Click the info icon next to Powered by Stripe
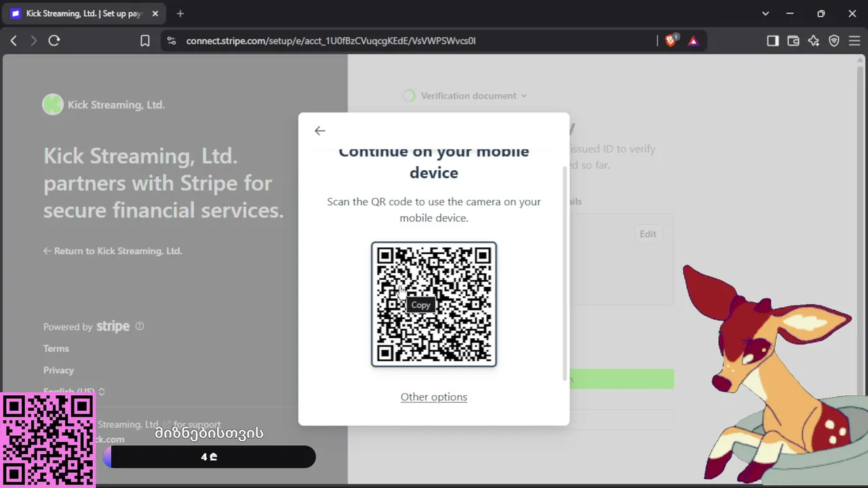 [x=140, y=326]
